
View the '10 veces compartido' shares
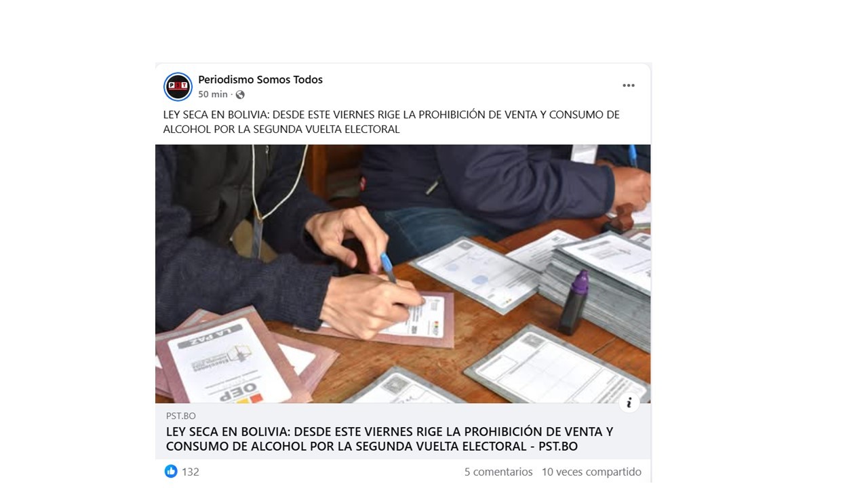click(591, 472)
